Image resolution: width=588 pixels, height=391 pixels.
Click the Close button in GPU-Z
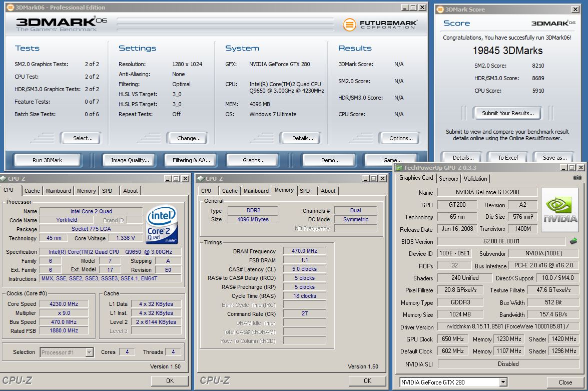(x=565, y=382)
